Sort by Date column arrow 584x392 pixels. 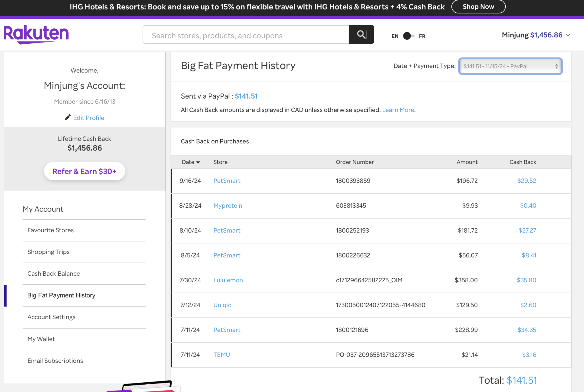coord(198,162)
